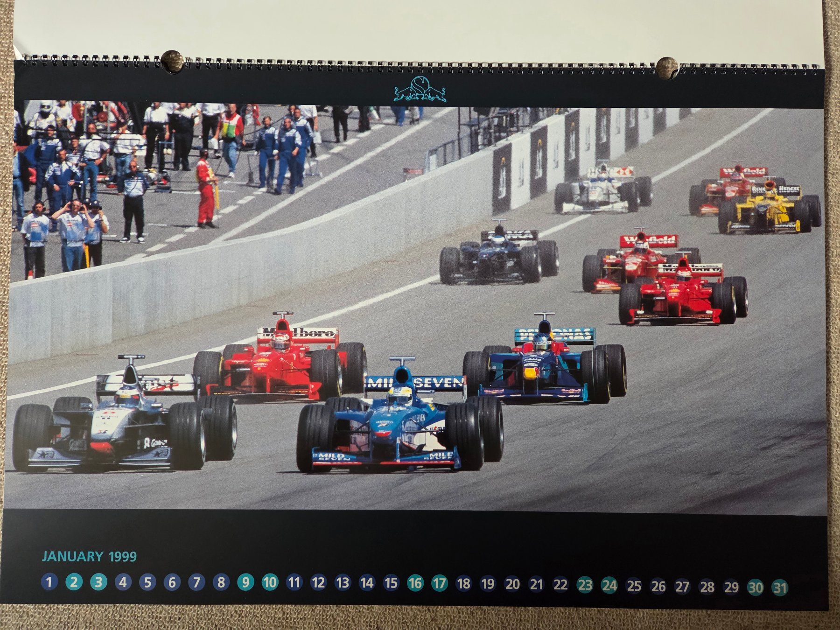Select date 13 on the calendar
The height and width of the screenshot is (630, 840).
pos(343,583)
